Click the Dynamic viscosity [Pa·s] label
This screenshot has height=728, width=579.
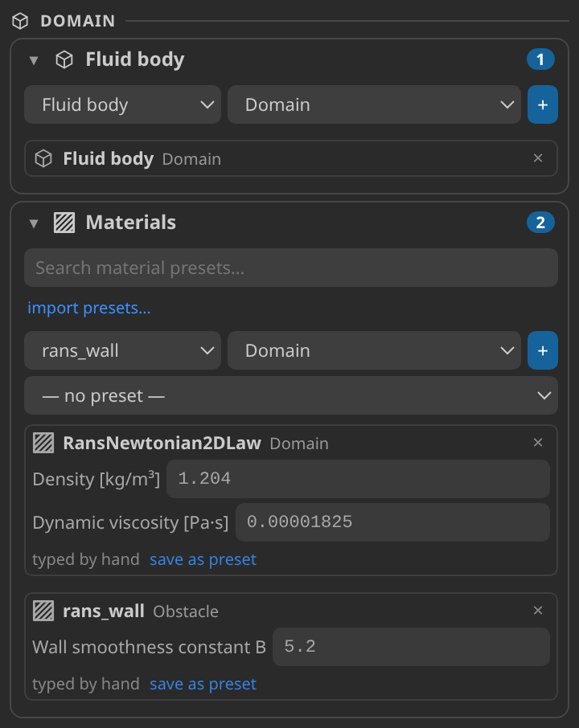(x=130, y=523)
